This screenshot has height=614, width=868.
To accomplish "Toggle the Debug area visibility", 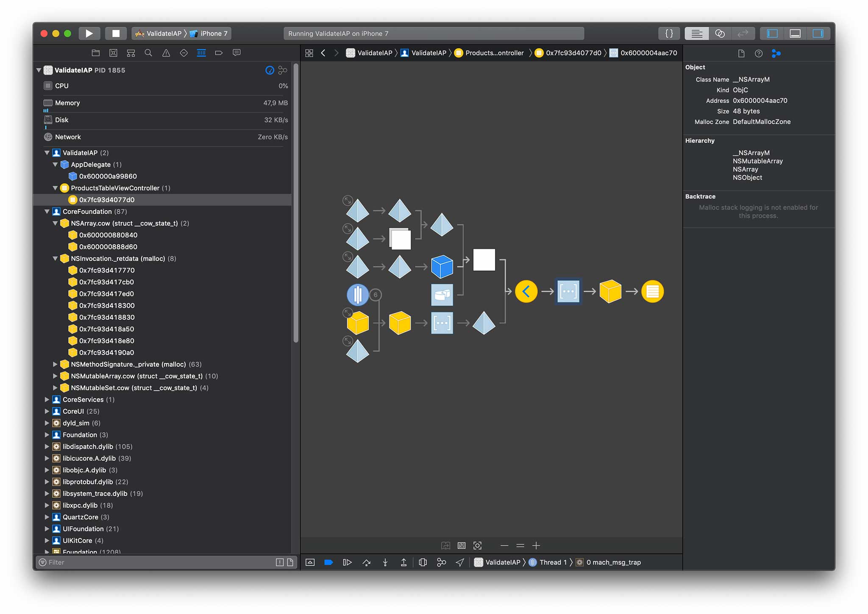I will tap(795, 33).
